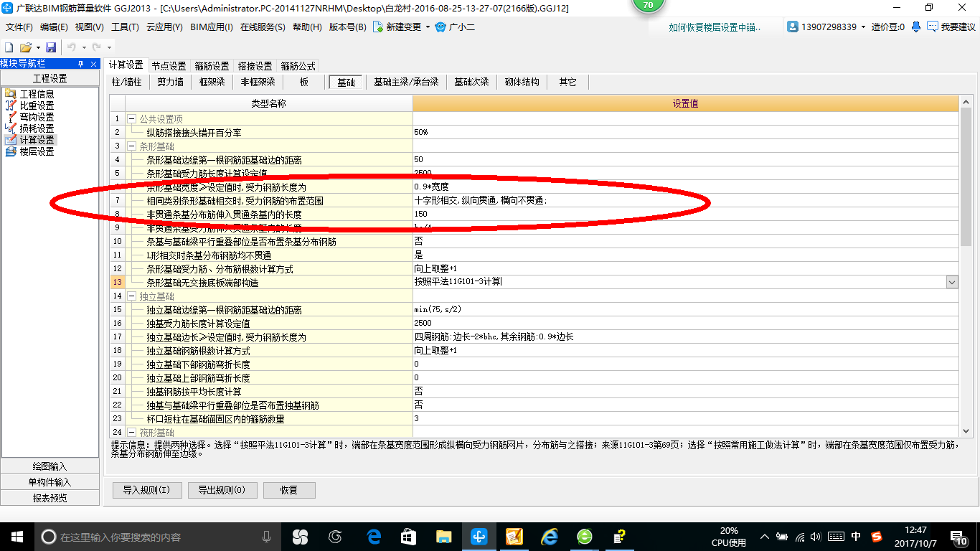The width and height of the screenshot is (980, 551).
Task: Open Microsoft Store from taskbar
Action: pos(409,537)
